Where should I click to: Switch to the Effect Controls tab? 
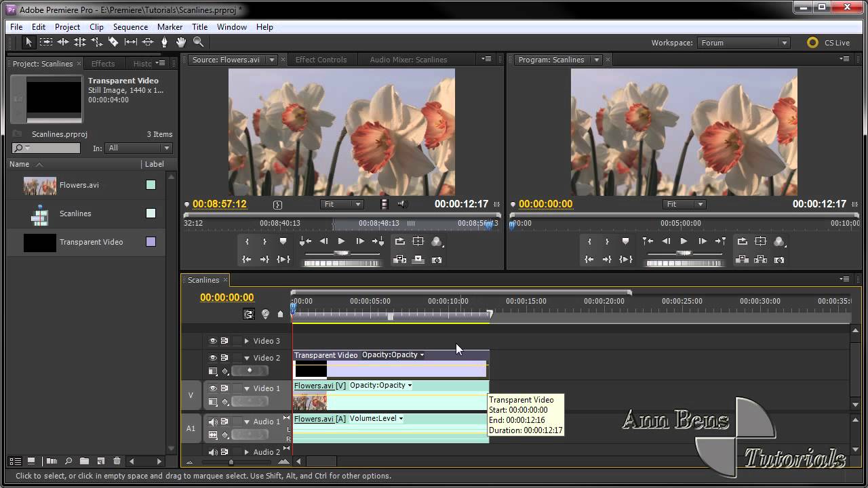click(x=321, y=60)
